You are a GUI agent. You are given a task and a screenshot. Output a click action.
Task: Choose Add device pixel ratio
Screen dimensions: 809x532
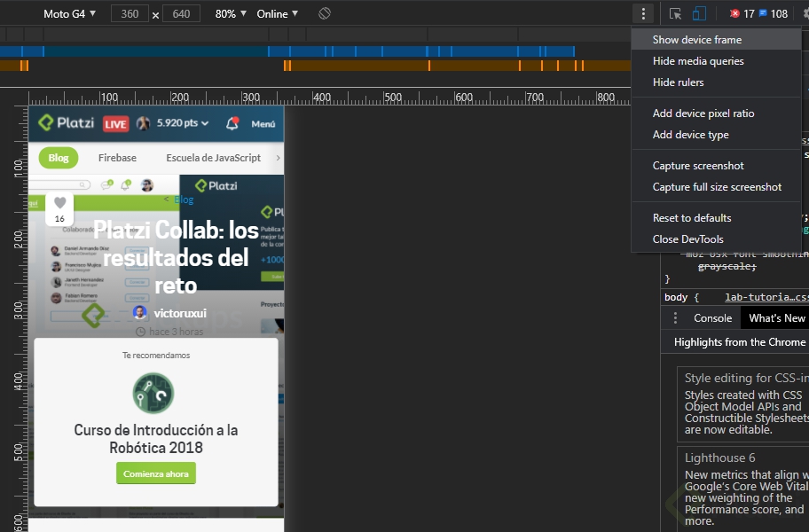(716, 113)
